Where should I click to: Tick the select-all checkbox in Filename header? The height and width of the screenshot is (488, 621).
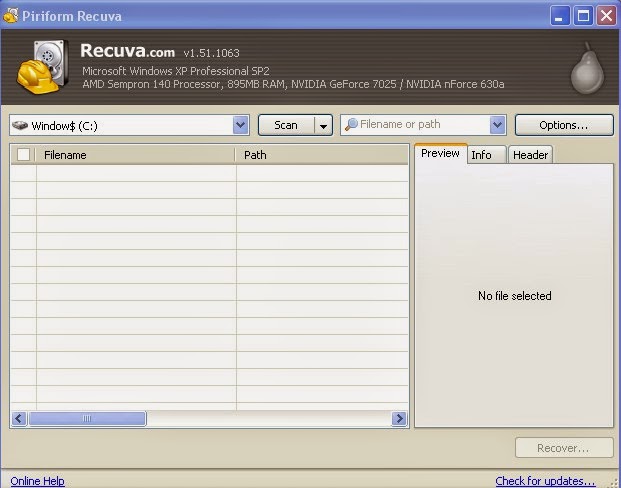[23, 154]
